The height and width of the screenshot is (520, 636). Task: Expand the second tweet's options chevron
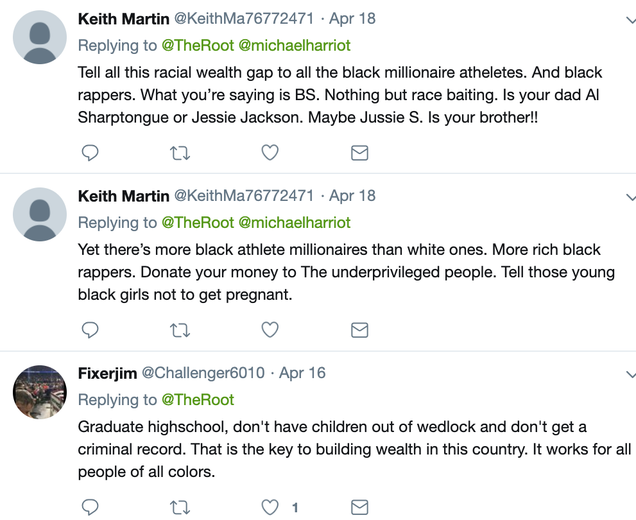click(x=631, y=197)
